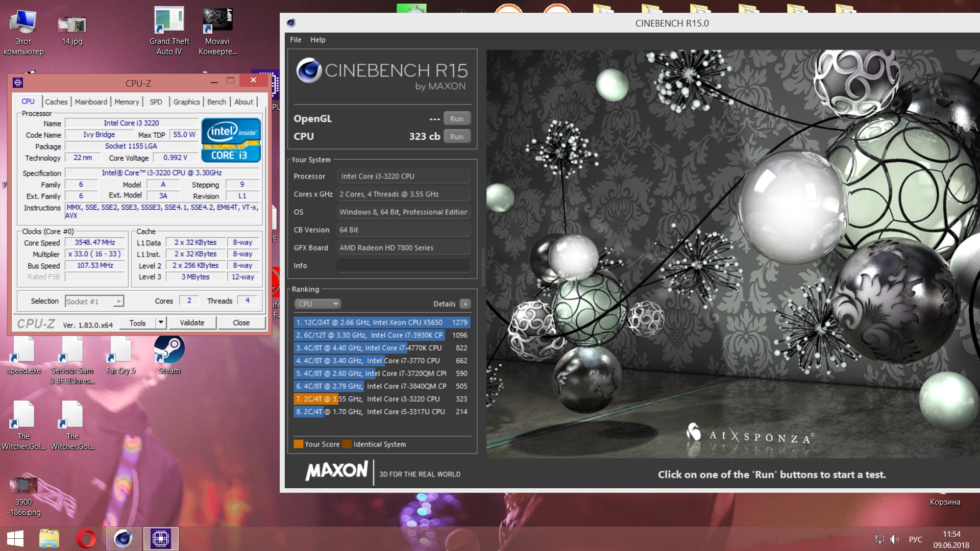Click the volume speaker tray icon

coord(894,539)
